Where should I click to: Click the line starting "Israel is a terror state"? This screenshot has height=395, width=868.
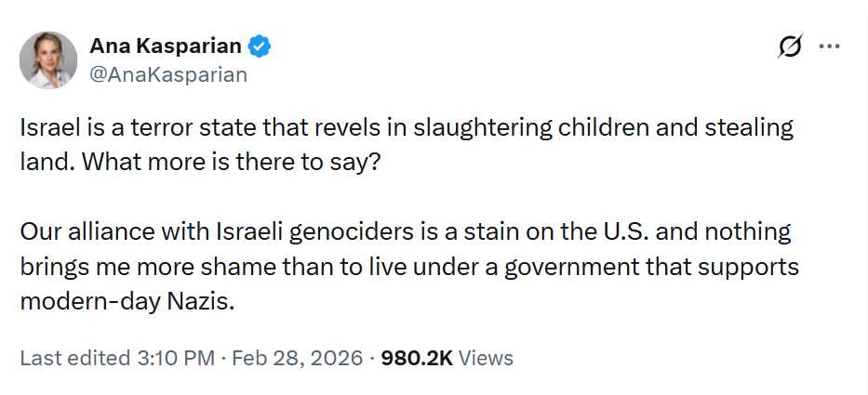(407, 128)
